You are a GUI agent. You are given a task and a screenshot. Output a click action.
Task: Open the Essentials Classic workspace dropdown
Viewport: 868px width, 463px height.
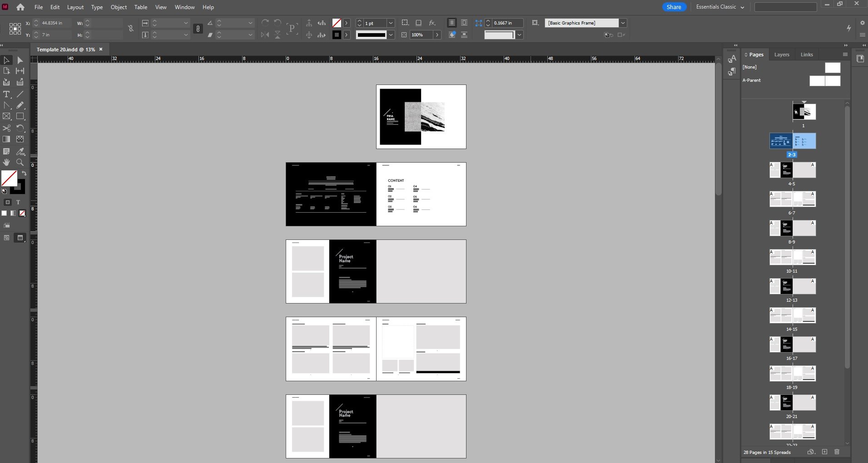720,7
